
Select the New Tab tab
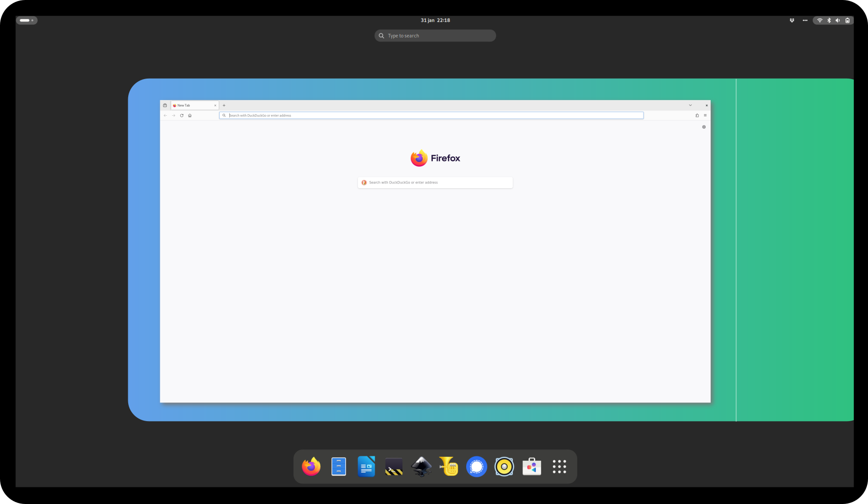[x=194, y=105]
